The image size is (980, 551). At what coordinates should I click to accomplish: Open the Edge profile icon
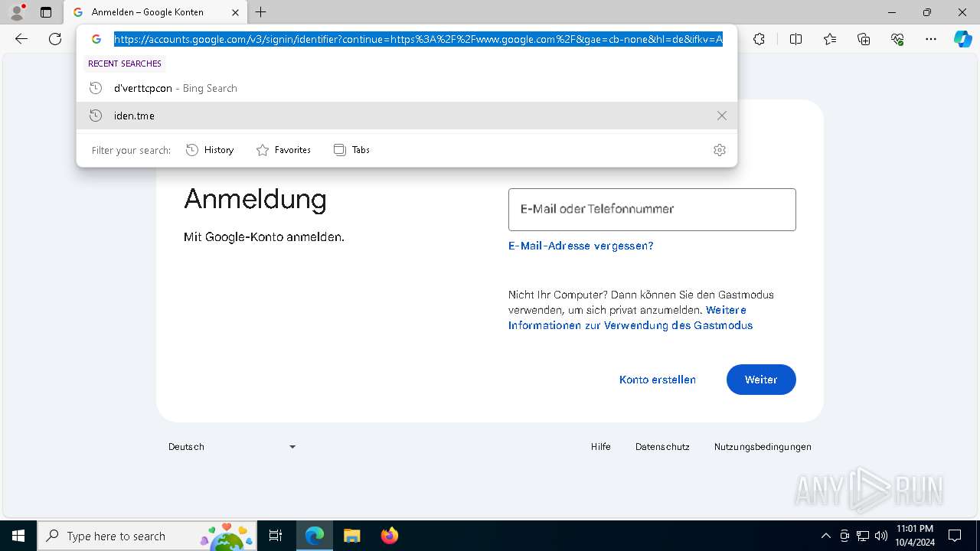17,12
